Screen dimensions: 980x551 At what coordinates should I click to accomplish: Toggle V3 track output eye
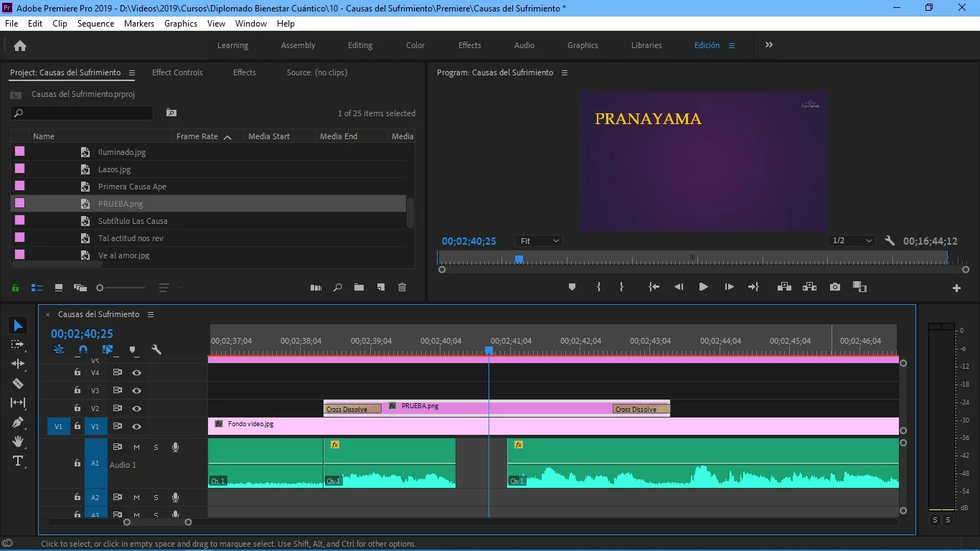136,391
